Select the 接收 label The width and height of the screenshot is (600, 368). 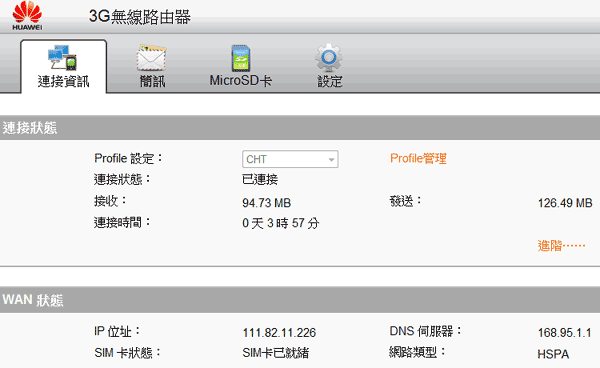pyautogui.click(x=110, y=201)
